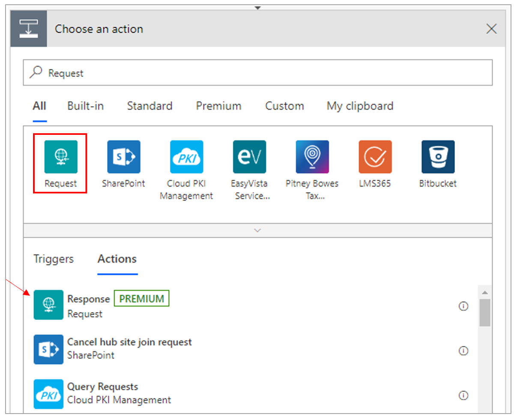The width and height of the screenshot is (517, 420).
Task: Show info for Cancel hub site join request
Action: click(x=463, y=351)
